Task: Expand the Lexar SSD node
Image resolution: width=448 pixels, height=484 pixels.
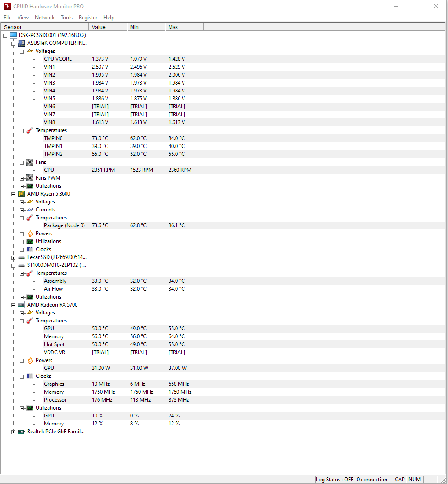Action: 13,258
